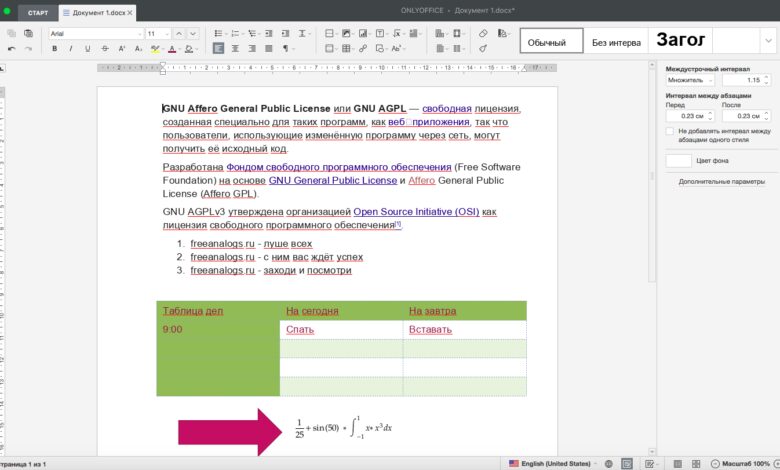
Task: Insert an autoshape from the toolbar
Action: click(380, 49)
